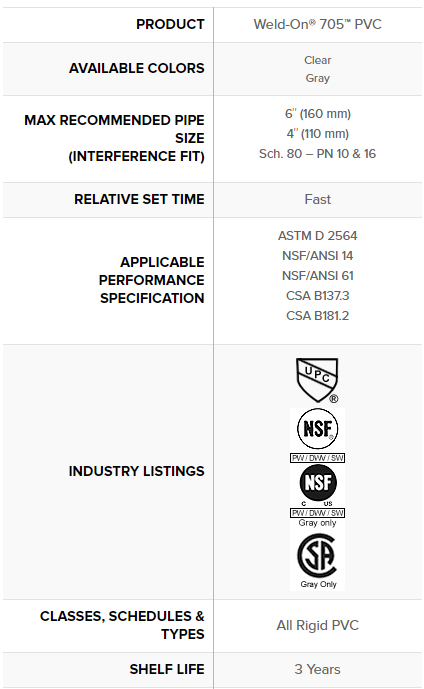Screen dimensions: 424x689
Task: Click the Clear color option
Action: coord(317,60)
